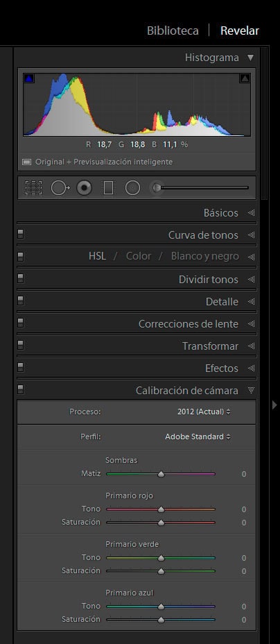Viewport: 280px width, 644px height.
Task: Click the histogram graph area
Action: pos(137,104)
